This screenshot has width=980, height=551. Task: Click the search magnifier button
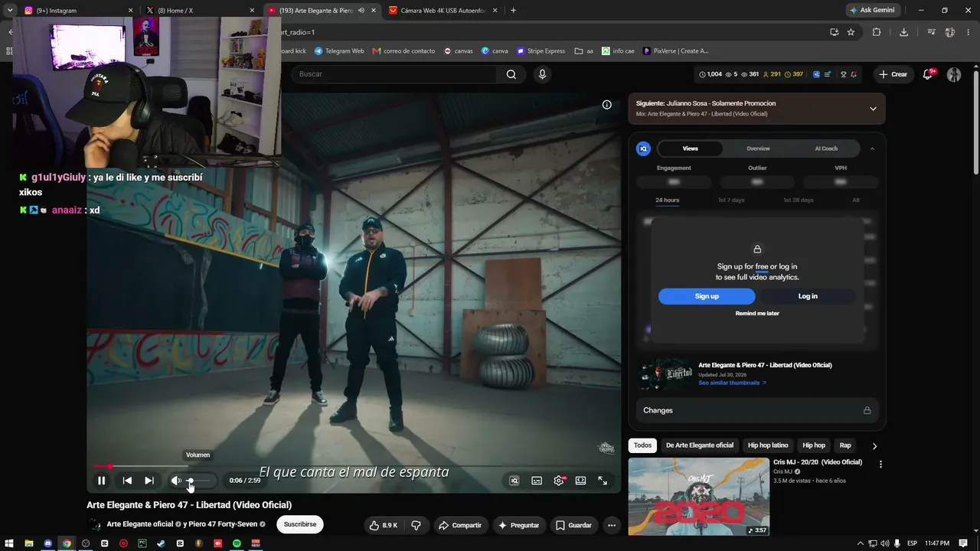tap(511, 74)
